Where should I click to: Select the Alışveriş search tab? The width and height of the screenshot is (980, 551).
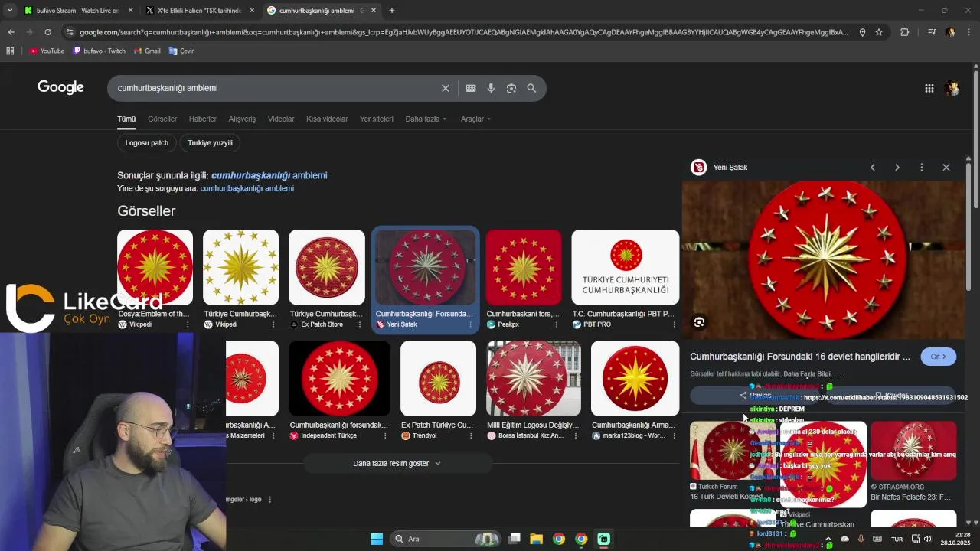click(x=242, y=119)
